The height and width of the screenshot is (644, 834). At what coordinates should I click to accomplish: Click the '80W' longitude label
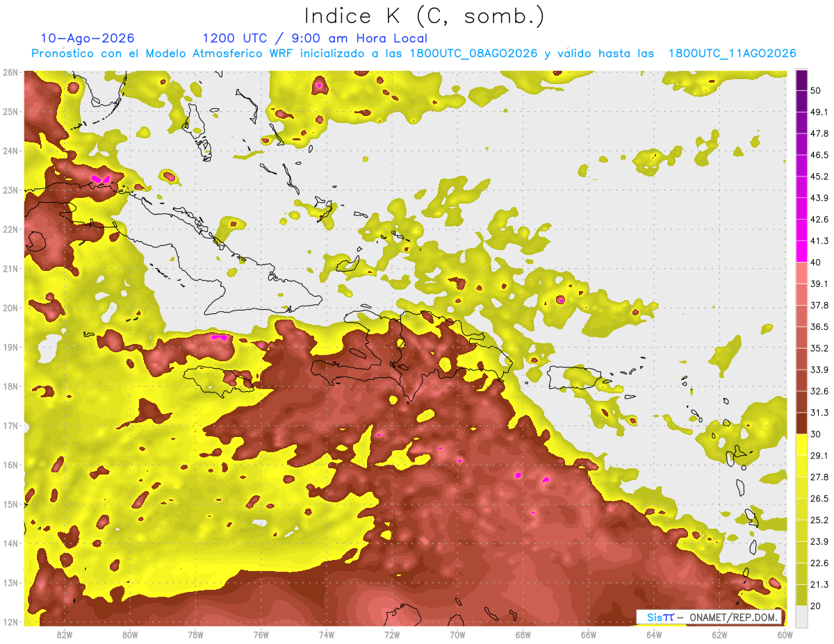[129, 634]
